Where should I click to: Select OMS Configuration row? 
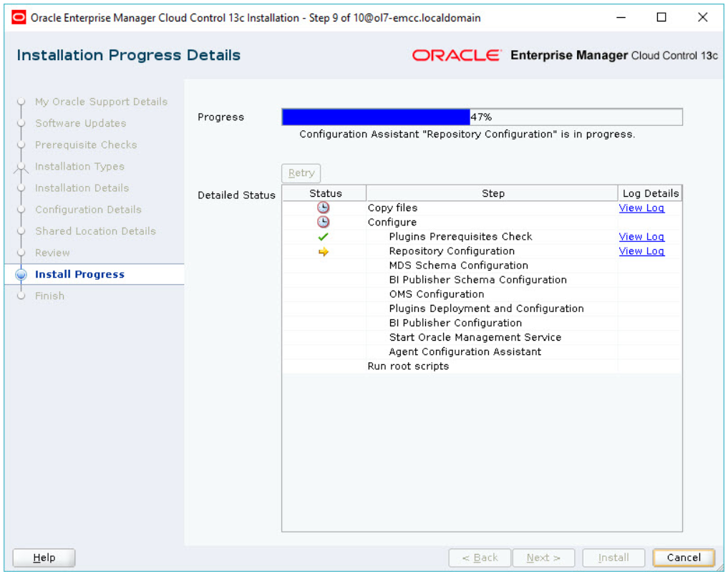482,294
